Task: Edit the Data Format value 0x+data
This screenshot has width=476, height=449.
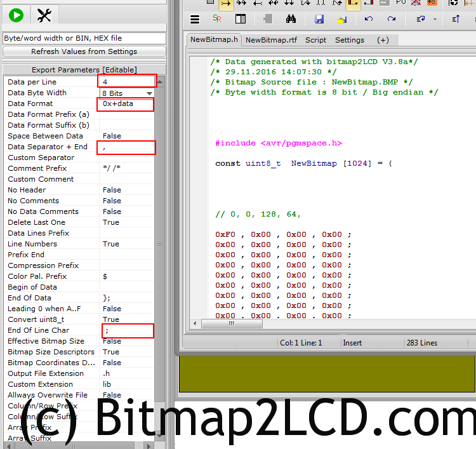Action: coord(126,104)
